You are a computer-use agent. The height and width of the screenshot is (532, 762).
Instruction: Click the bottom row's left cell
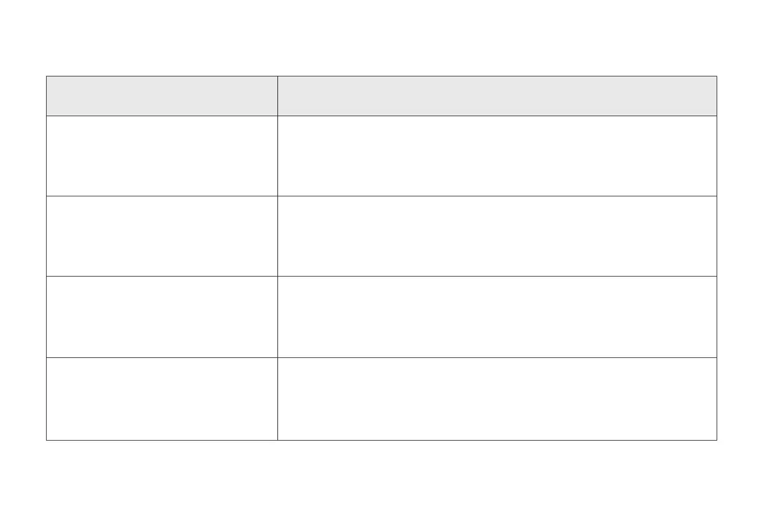[x=162, y=399]
